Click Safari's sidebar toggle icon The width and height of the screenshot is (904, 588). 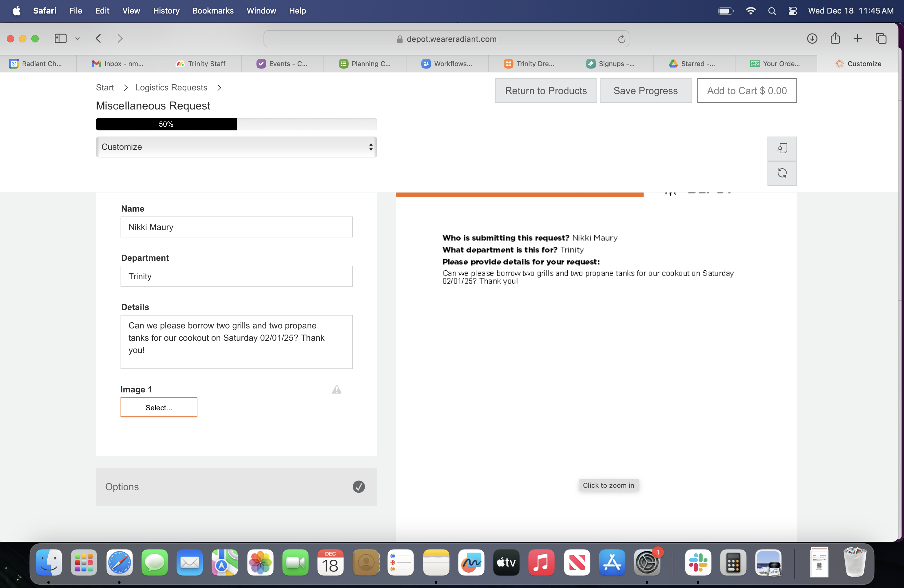click(x=60, y=38)
